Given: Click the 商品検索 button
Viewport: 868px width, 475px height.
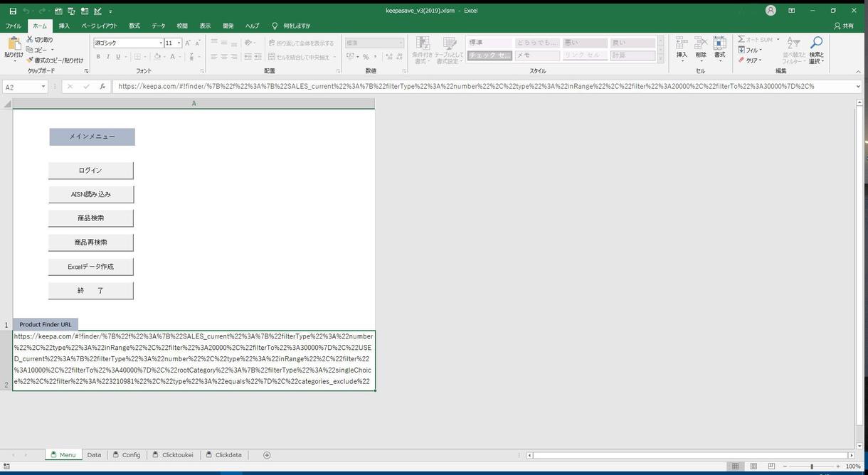Looking at the screenshot, I should pyautogui.click(x=90, y=218).
